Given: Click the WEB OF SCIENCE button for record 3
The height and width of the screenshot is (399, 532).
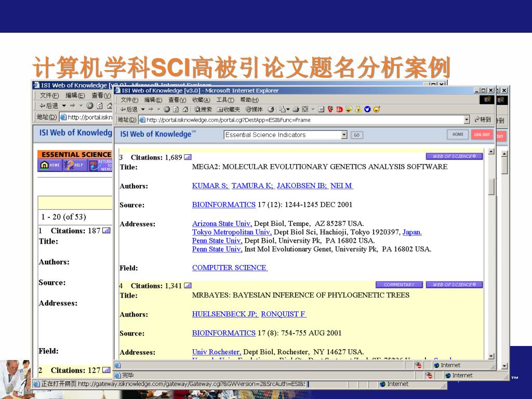Looking at the screenshot, I should point(454,156).
